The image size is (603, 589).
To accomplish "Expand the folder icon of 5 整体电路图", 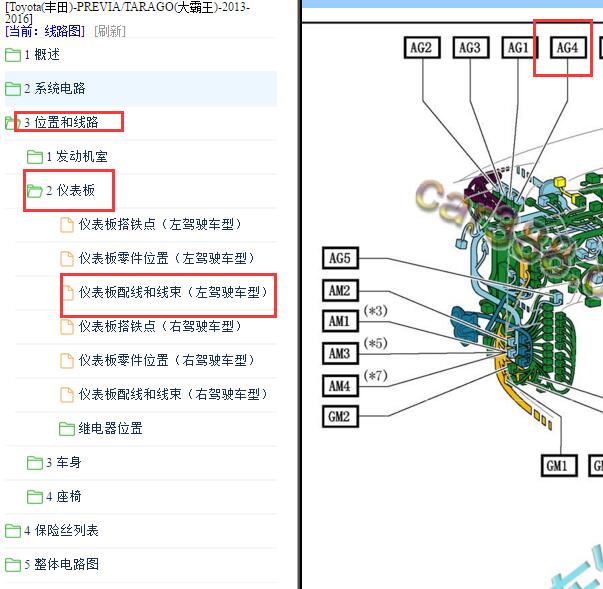I will tap(13, 565).
